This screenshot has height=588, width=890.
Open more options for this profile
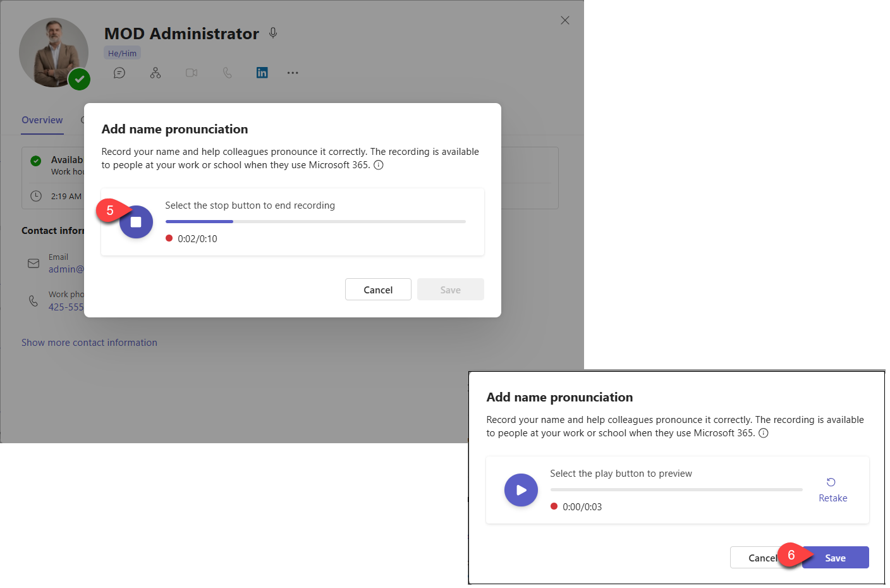coord(293,72)
